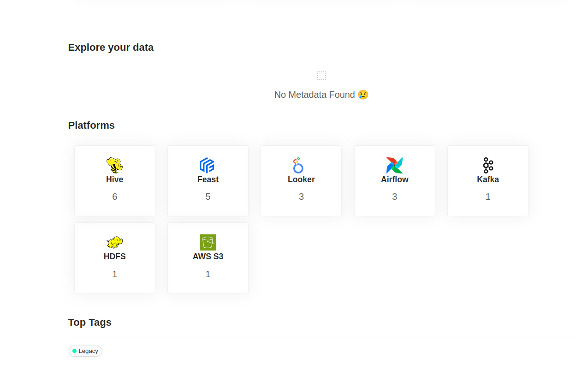Click the Airflow card
The width and height of the screenshot is (588, 376).
(394, 180)
